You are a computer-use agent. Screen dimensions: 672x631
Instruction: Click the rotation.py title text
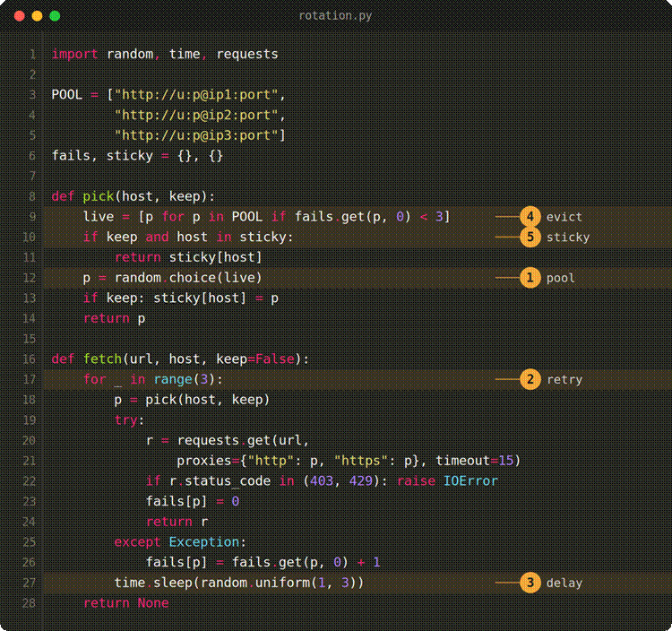tap(335, 16)
